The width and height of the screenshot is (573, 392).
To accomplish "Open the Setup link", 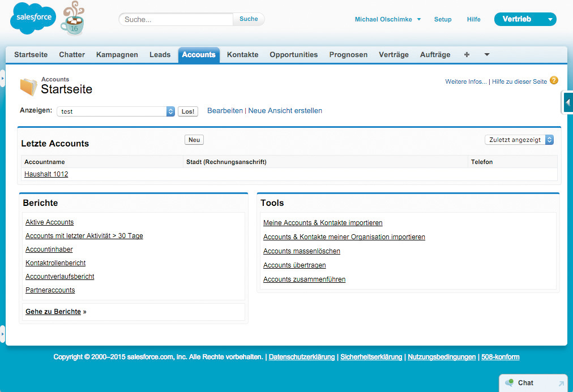I will coord(443,19).
